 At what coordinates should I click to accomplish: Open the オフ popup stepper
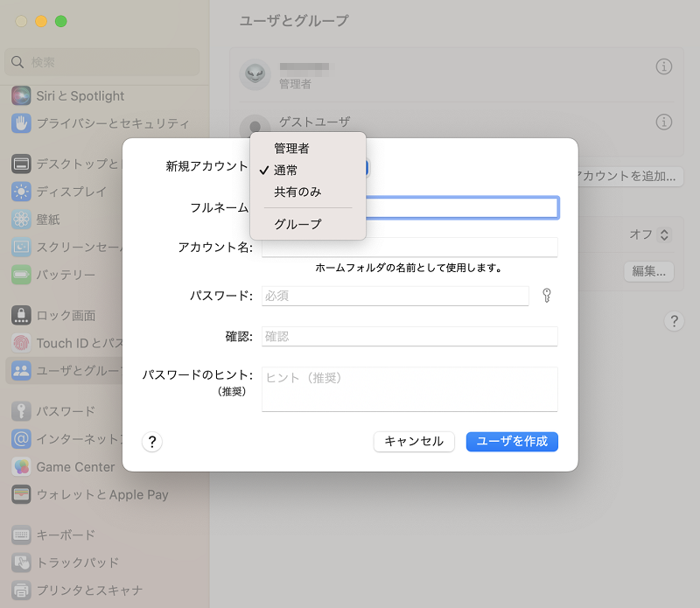point(664,234)
